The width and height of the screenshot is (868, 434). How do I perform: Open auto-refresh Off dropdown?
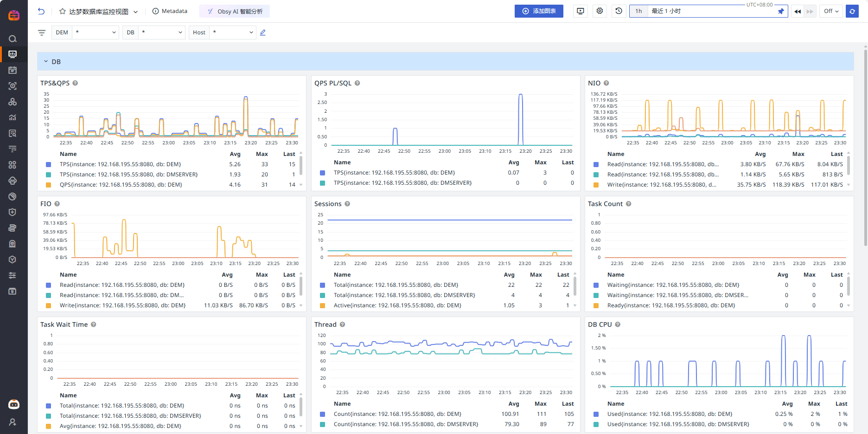coord(831,11)
